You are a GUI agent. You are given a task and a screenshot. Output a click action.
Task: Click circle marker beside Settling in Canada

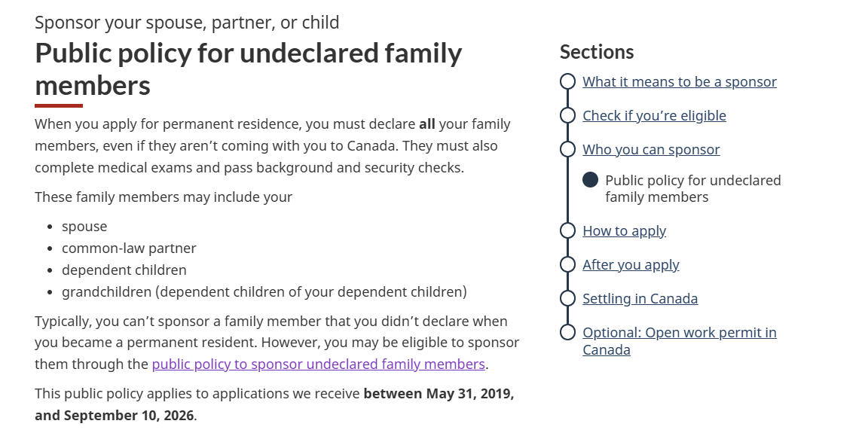click(x=567, y=298)
